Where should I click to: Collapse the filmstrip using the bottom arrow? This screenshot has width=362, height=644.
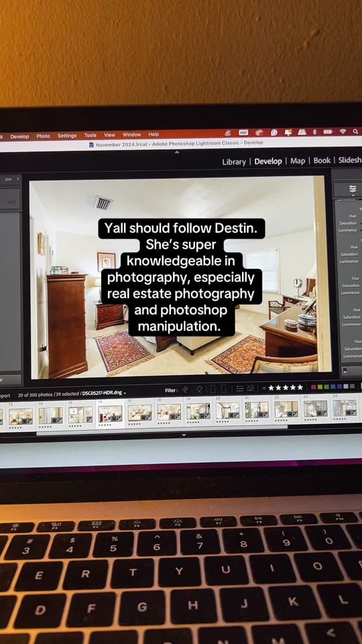[184, 435]
